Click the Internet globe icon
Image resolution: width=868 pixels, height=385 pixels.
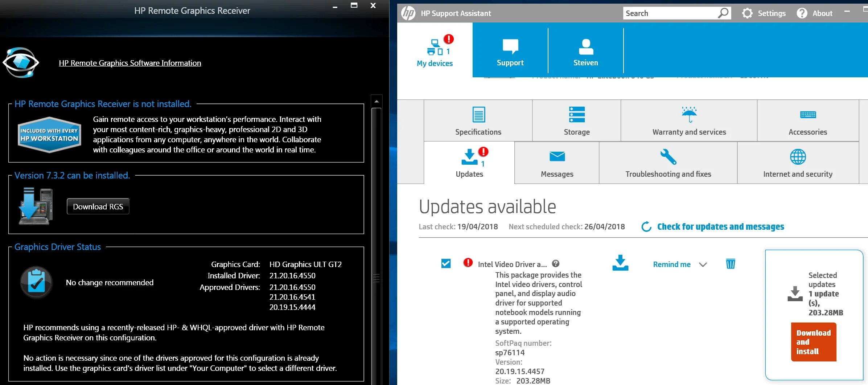[x=798, y=157]
